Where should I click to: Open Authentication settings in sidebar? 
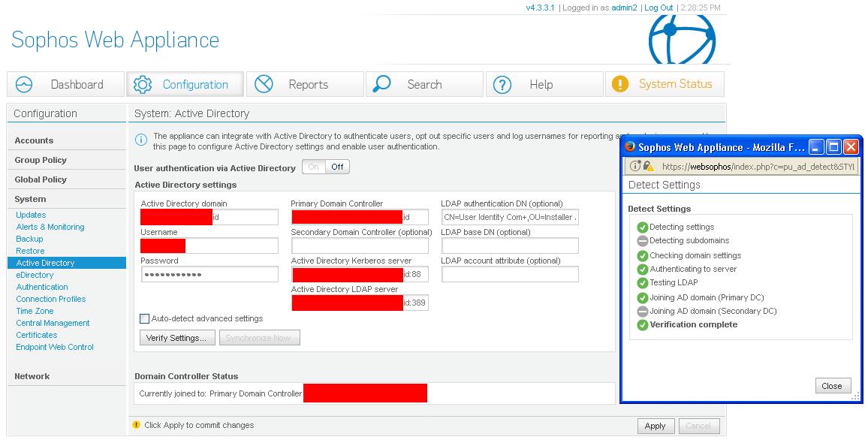click(42, 287)
